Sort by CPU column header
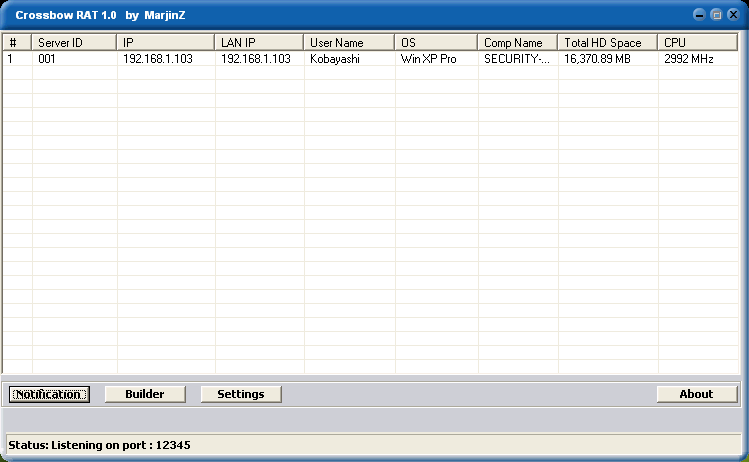 pos(698,43)
